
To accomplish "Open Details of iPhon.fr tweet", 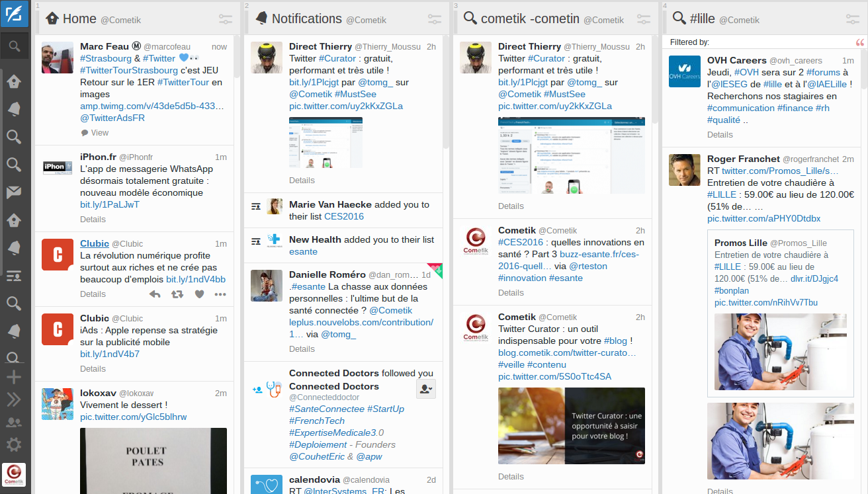I will 93,219.
